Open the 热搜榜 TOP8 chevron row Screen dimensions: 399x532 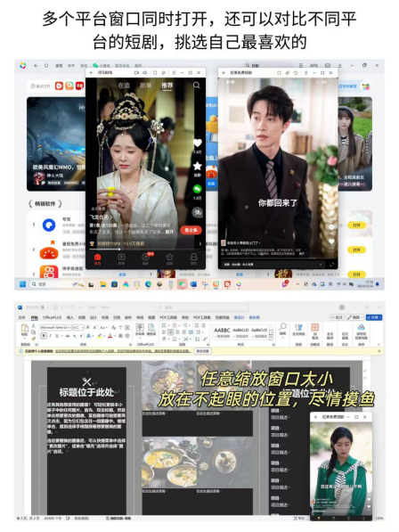pyautogui.click(x=146, y=243)
